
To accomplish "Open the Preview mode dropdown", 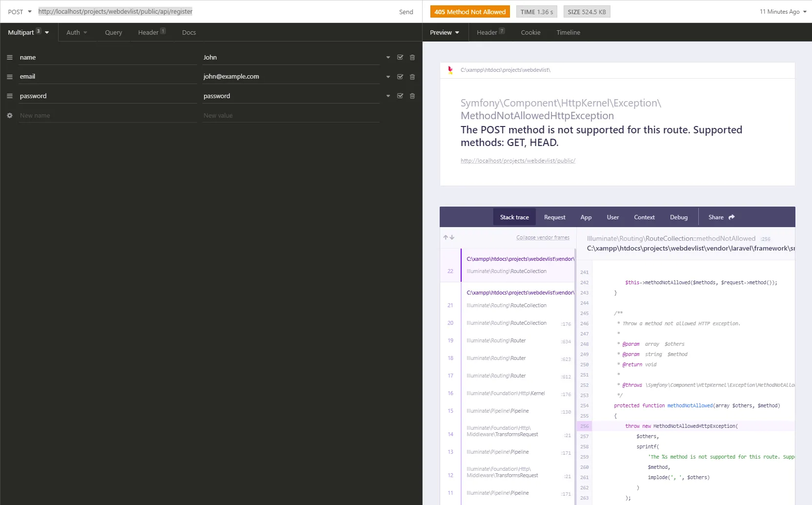I will pyautogui.click(x=445, y=33).
